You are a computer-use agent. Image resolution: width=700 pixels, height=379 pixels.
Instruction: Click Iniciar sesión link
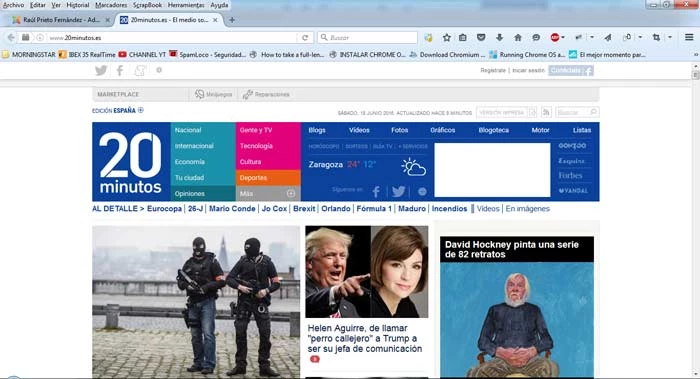tap(528, 71)
